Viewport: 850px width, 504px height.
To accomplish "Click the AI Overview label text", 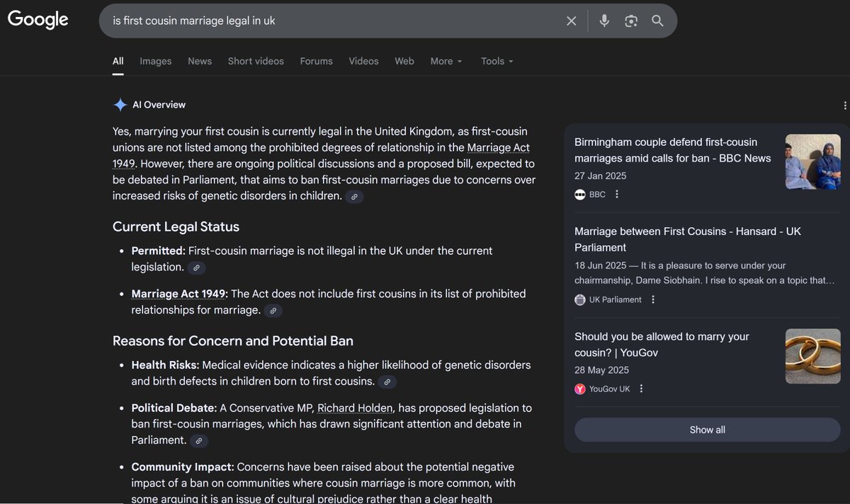I will [x=159, y=105].
